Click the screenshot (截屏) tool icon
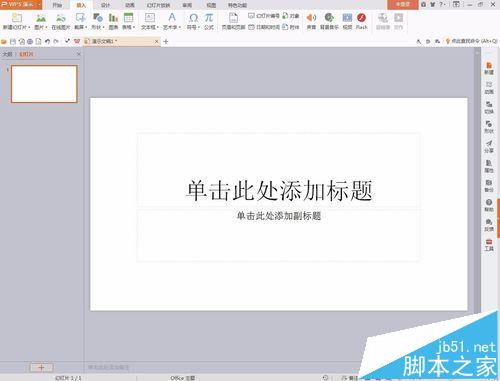The width and height of the screenshot is (500, 381). coord(80,17)
